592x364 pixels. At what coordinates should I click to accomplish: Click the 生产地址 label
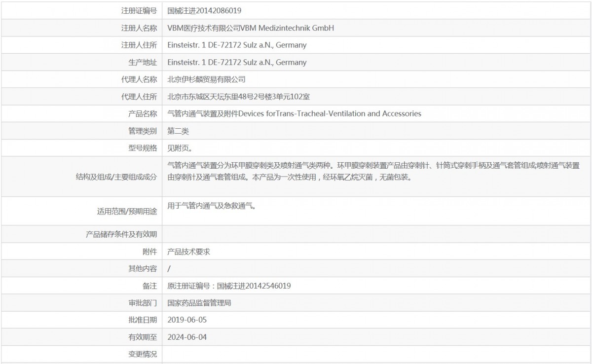click(x=143, y=62)
